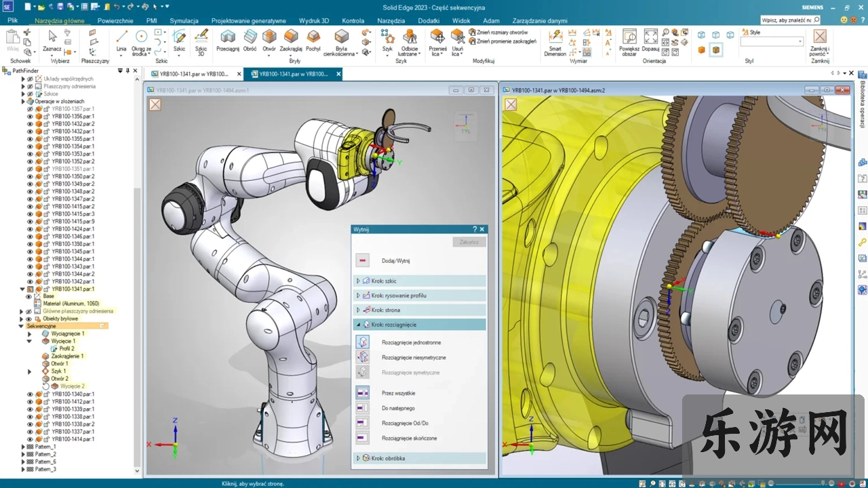Click Zakończ in the Wytnij dialog
The height and width of the screenshot is (488, 868).
469,242
